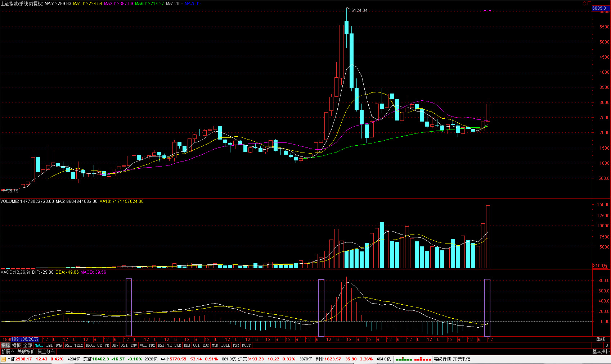
Task: Select the ASI indicator tab
Action: click(125, 345)
